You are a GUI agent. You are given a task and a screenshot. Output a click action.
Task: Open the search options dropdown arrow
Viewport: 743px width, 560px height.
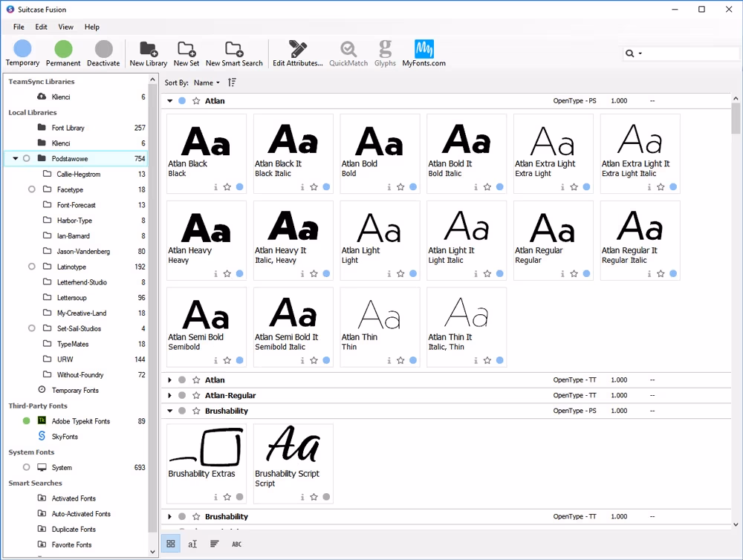pyautogui.click(x=640, y=53)
